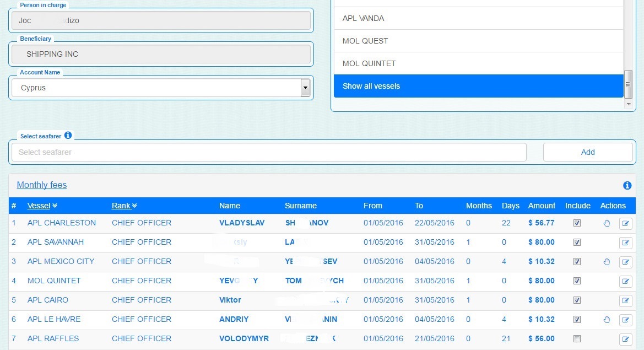The width and height of the screenshot is (644, 350).
Task: Open seafarer VLADYSLAV name link
Action: coord(242,223)
